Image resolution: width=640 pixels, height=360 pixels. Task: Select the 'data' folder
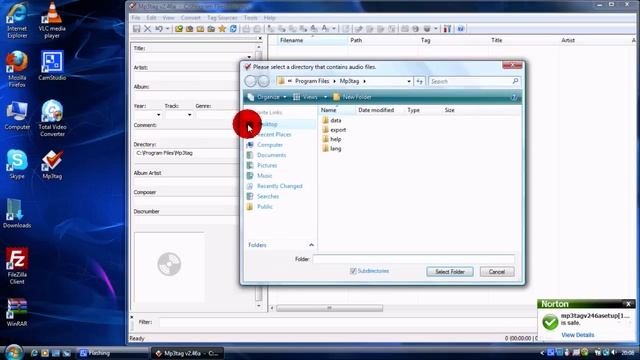coord(331,120)
